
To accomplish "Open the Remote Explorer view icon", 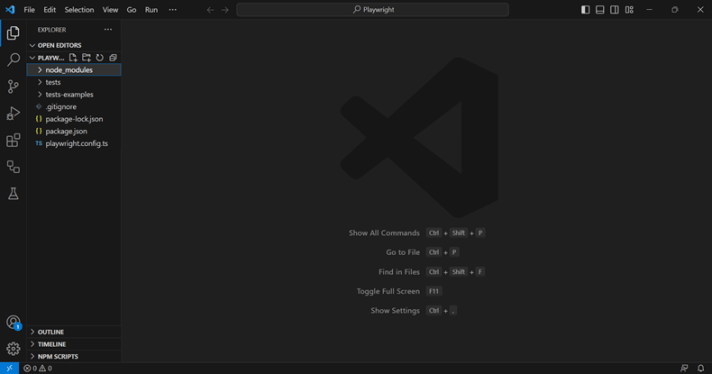I will (x=13, y=167).
